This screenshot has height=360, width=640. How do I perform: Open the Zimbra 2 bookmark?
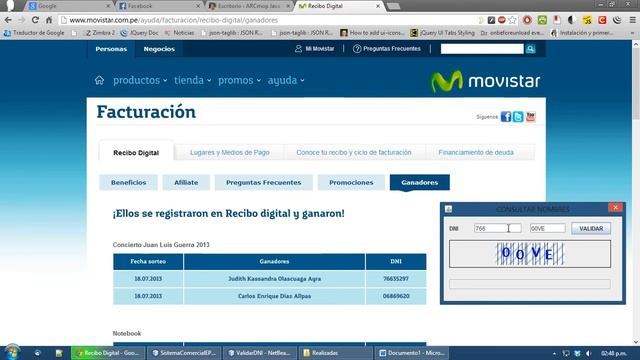tap(100, 33)
